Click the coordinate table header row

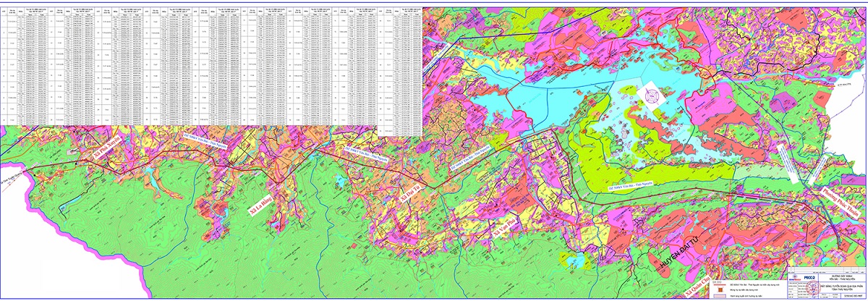[210, 9]
